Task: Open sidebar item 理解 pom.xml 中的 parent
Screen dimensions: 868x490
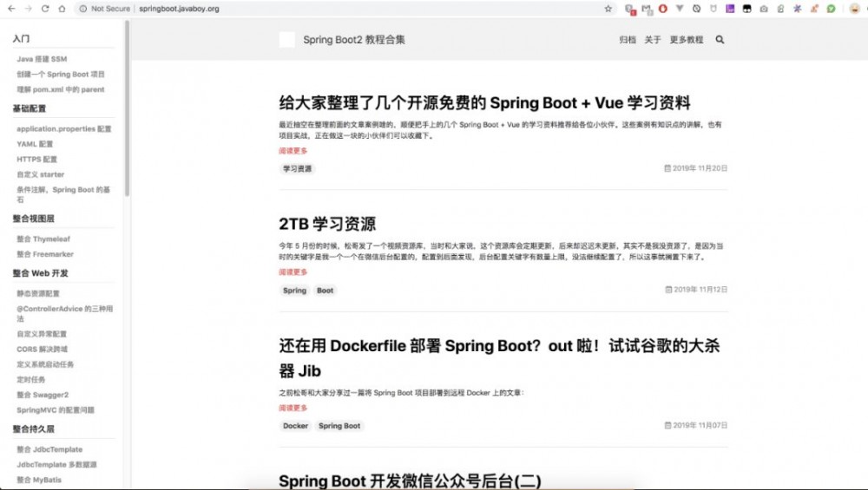Action: click(61, 89)
